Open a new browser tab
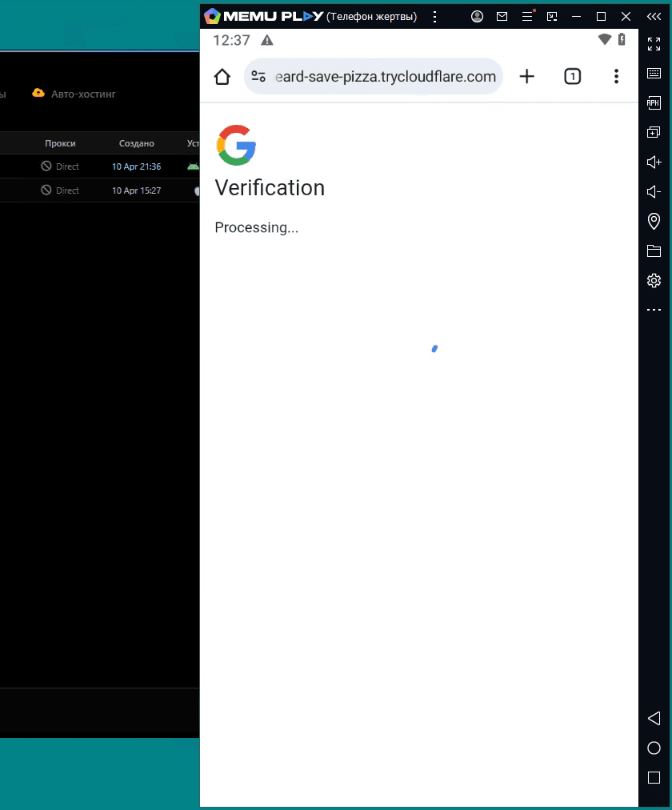The height and width of the screenshot is (810, 672). point(527,77)
